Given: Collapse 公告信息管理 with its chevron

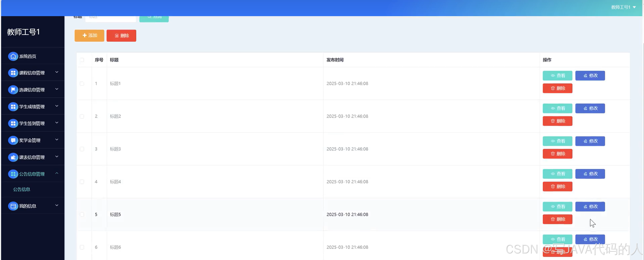Looking at the screenshot, I should coord(57,173).
